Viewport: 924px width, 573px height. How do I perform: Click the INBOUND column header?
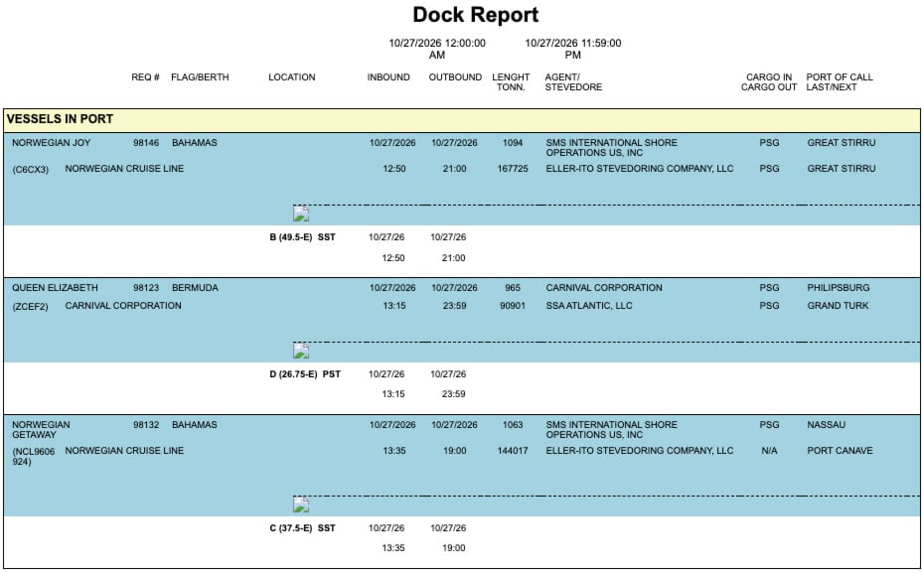[388, 77]
